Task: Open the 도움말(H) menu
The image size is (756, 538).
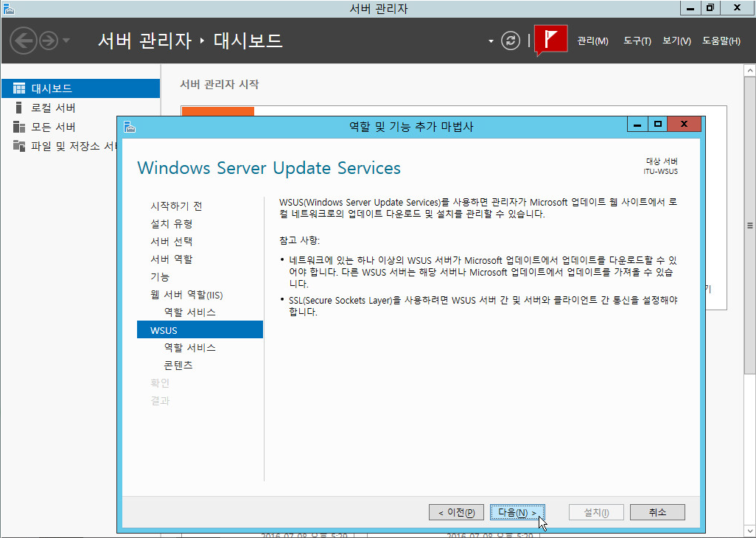Action: [721, 41]
